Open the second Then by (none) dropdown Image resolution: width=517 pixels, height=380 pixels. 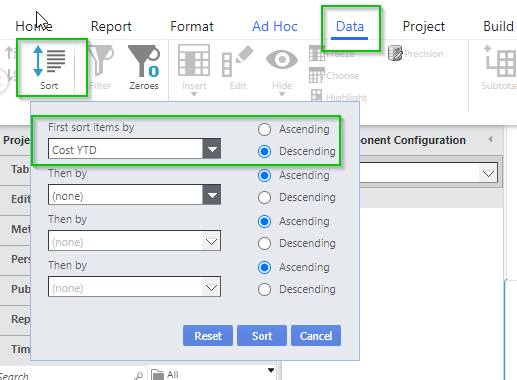pos(211,241)
